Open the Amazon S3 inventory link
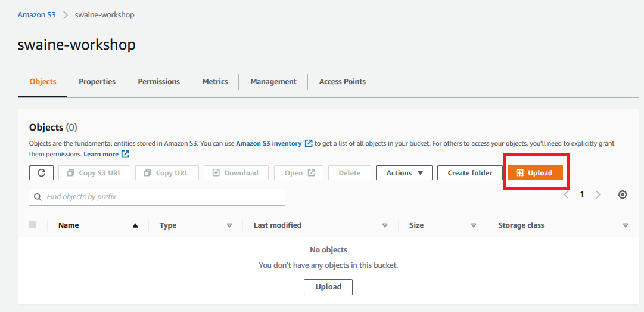The height and width of the screenshot is (312, 644). pos(269,143)
